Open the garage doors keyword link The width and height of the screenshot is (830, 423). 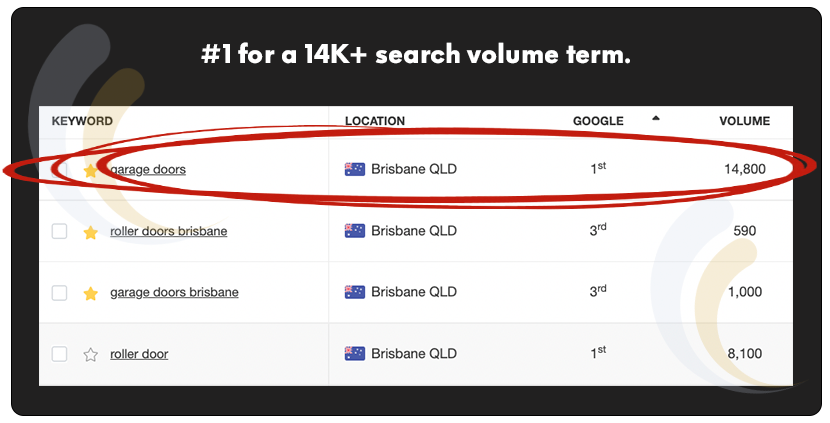(148, 170)
